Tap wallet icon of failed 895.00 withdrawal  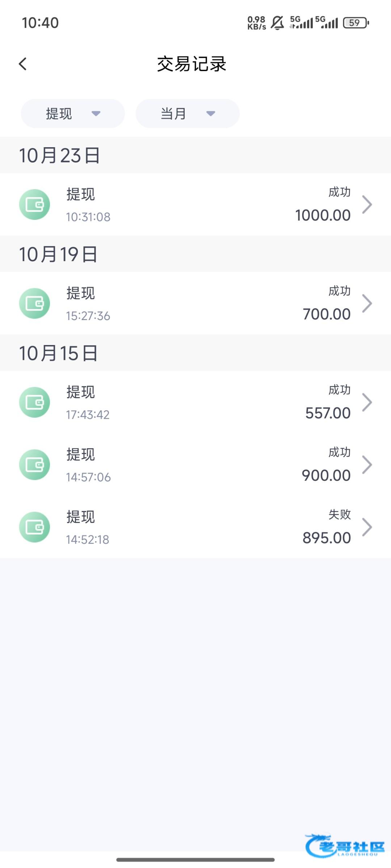pyautogui.click(x=34, y=527)
